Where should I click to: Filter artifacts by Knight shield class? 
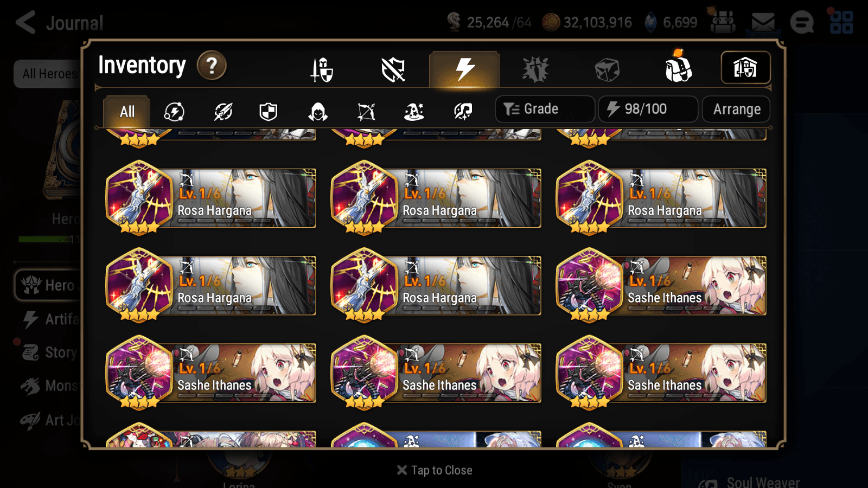269,112
